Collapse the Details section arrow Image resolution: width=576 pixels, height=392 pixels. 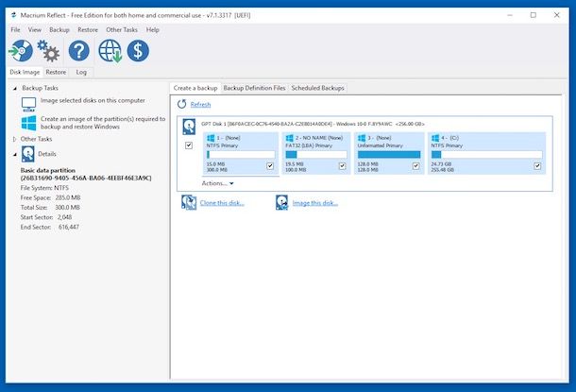point(15,154)
